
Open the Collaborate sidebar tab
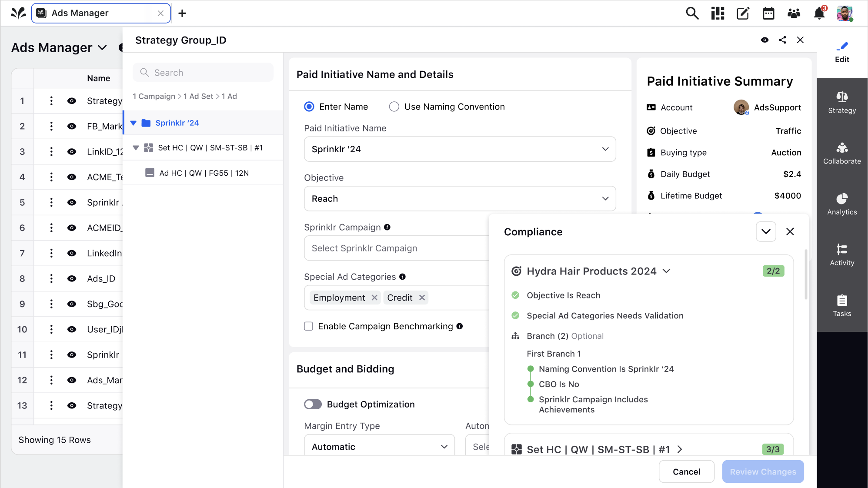point(842,154)
